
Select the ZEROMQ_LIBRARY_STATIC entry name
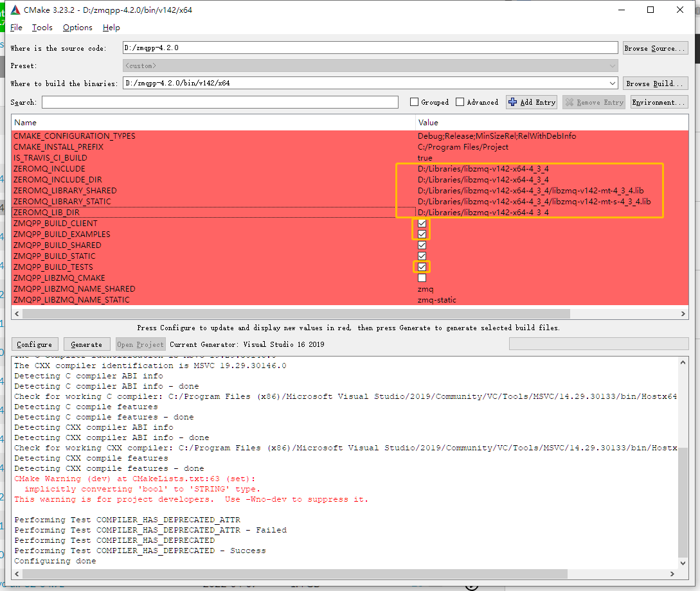62,202
